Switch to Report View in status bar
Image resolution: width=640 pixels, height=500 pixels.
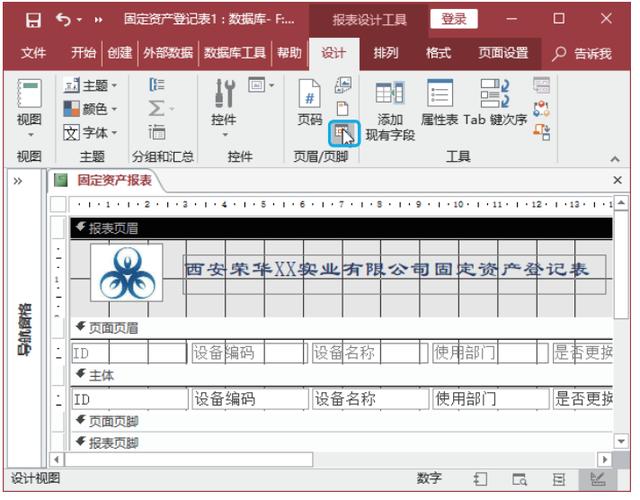click(480, 479)
